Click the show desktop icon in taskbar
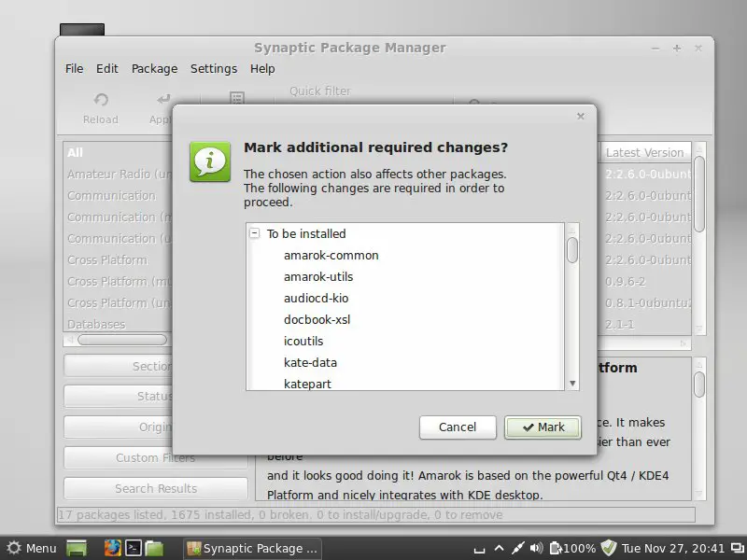 [77, 548]
